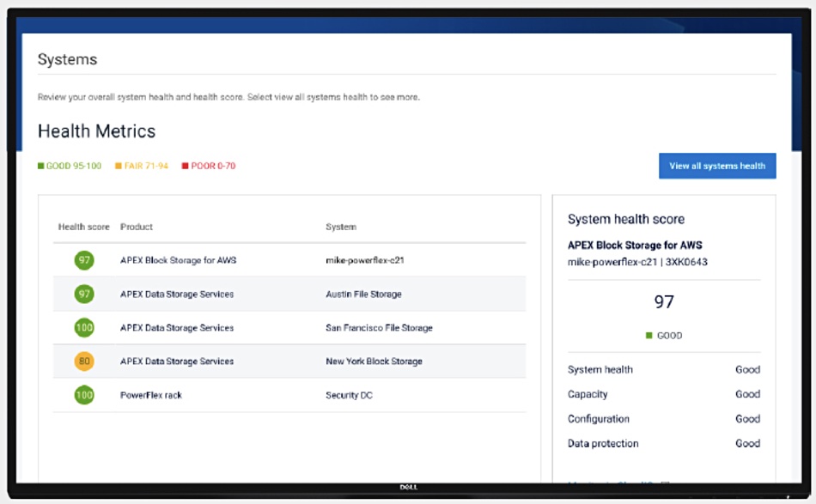Click the View all systems health button
This screenshot has width=816, height=504.
point(717,166)
